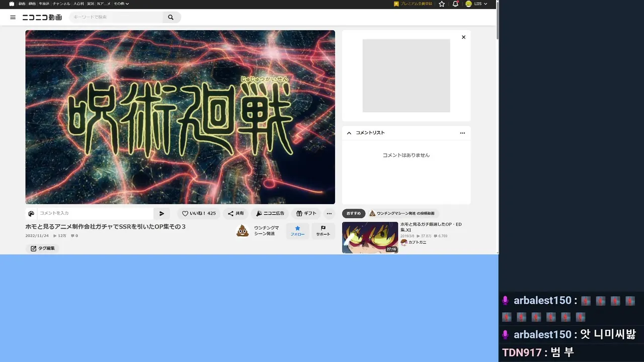This screenshot has height=362, width=644.
Task: Click the 共有 share button
Action: [235, 214]
